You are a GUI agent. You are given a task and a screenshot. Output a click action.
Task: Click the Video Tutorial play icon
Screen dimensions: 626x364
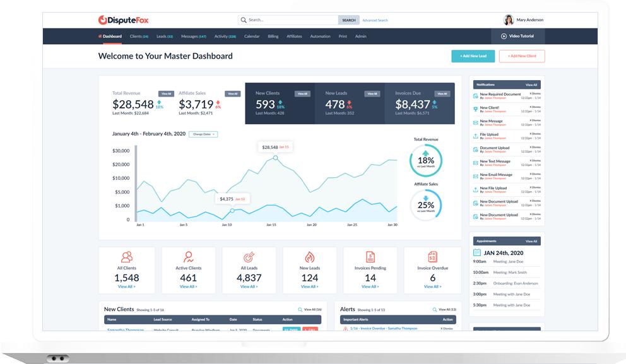[504, 37]
